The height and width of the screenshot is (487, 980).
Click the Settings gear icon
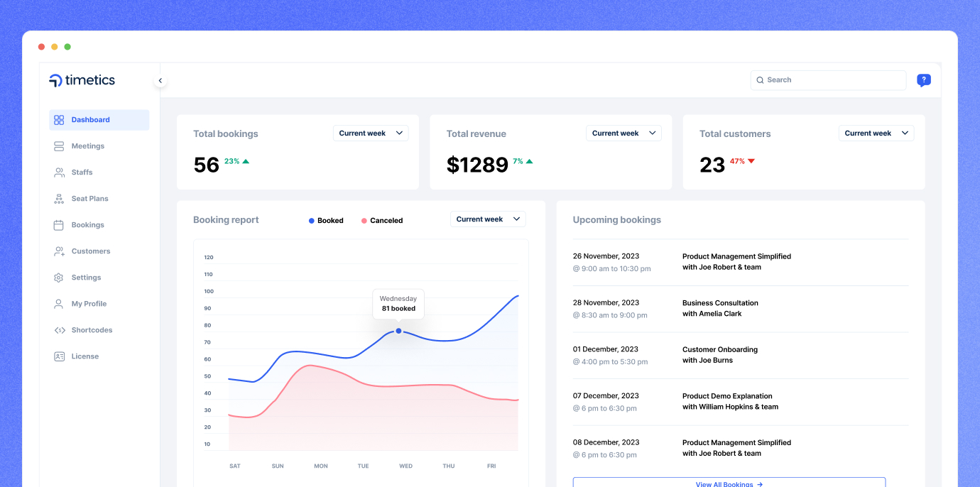(x=59, y=278)
